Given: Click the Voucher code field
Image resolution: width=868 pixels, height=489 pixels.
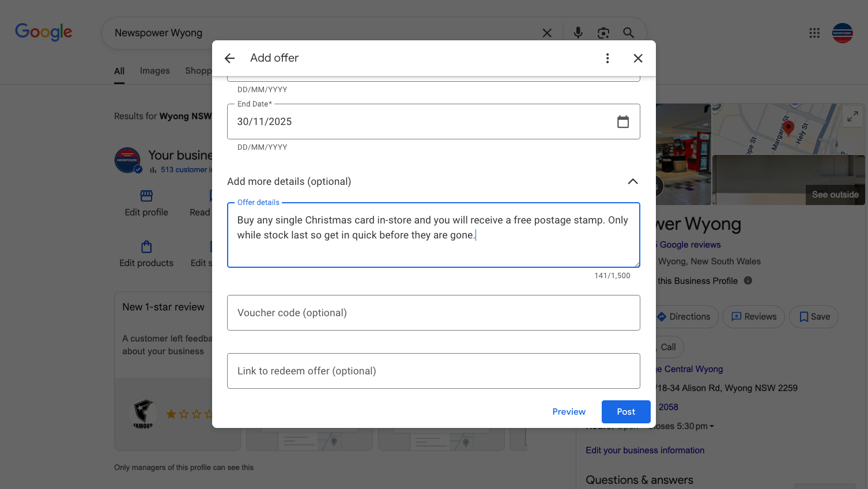Looking at the screenshot, I should tap(433, 313).
